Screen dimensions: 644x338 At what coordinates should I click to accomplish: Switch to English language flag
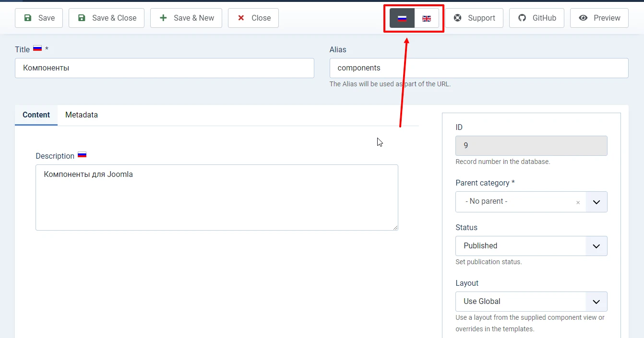[427, 18]
